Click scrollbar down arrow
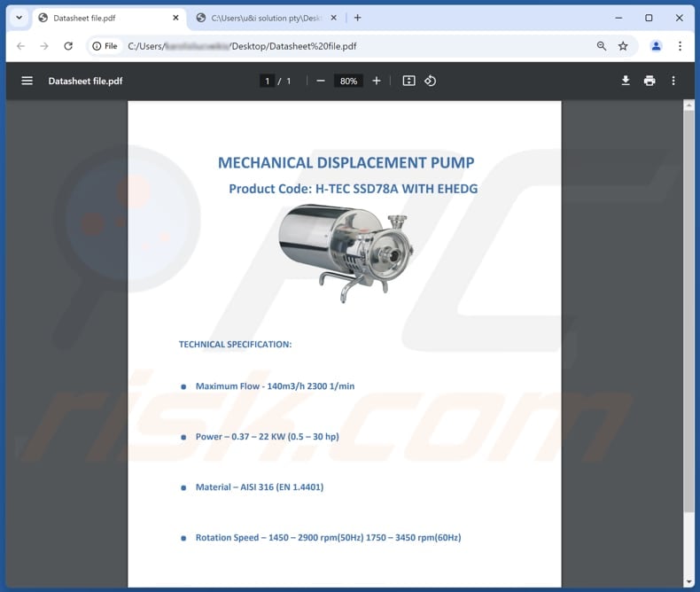The height and width of the screenshot is (592, 700). pyautogui.click(x=688, y=581)
